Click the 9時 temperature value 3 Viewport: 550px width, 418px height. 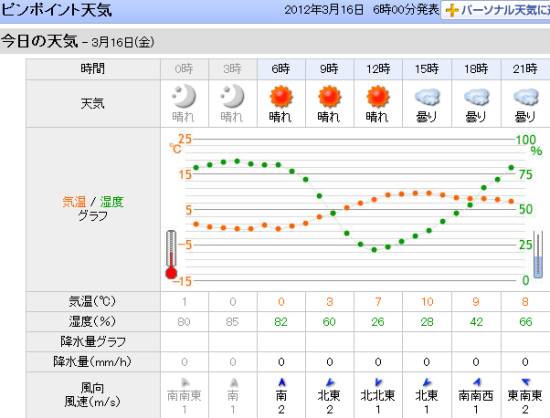pyautogui.click(x=329, y=302)
